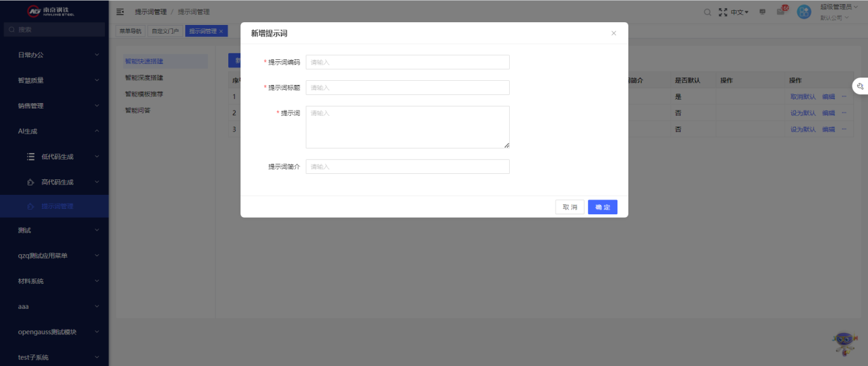Select 智能快速搭建 category
Viewport: 868px width, 366px height.
(164, 61)
